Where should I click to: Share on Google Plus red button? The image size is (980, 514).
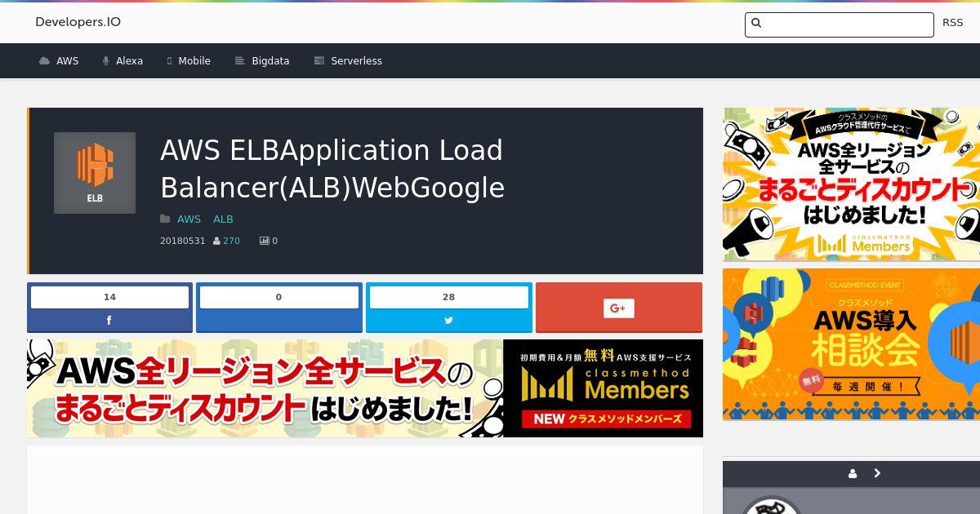coord(619,308)
